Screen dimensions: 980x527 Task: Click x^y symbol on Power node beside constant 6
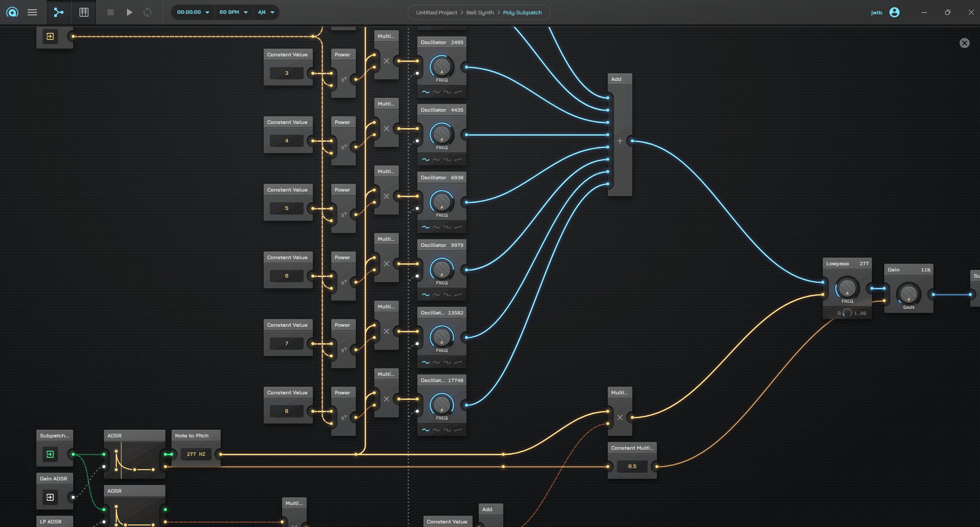344,282
